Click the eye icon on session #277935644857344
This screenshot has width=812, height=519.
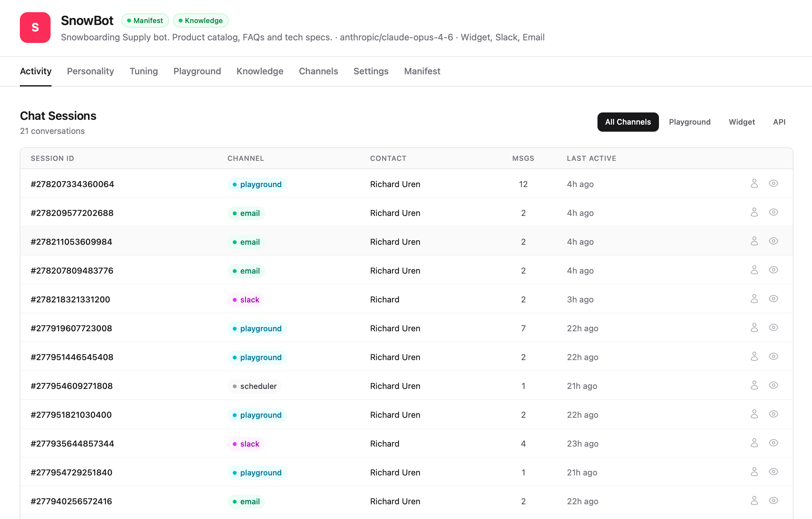point(774,443)
